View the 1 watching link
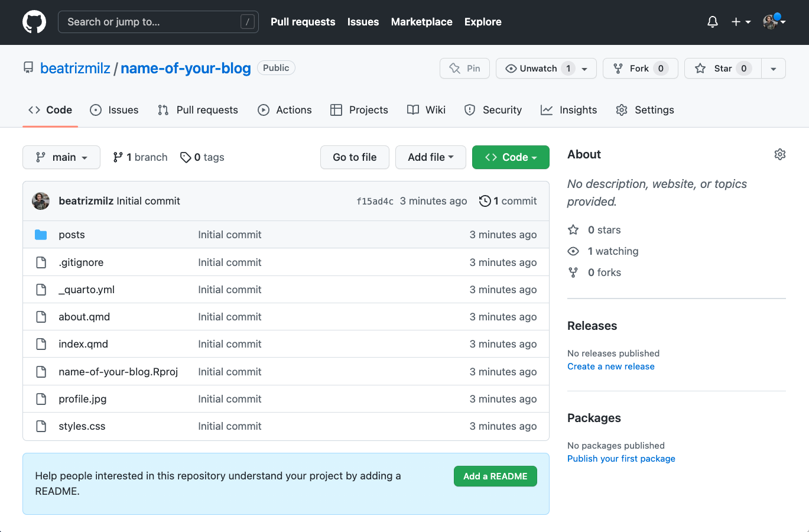This screenshot has height=532, width=809. pos(603,251)
